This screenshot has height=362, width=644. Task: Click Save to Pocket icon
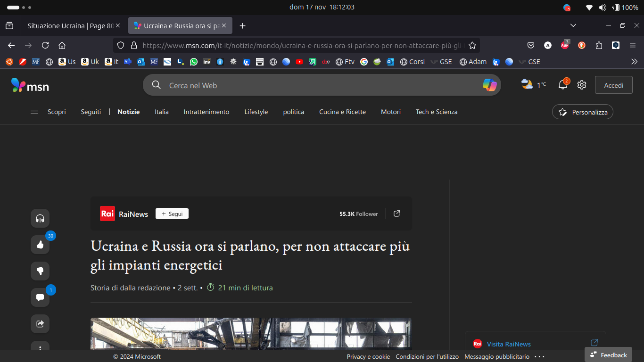[531, 45]
